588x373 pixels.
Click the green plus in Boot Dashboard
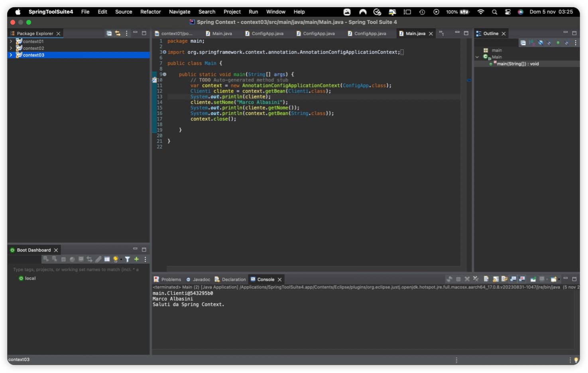[136, 259]
